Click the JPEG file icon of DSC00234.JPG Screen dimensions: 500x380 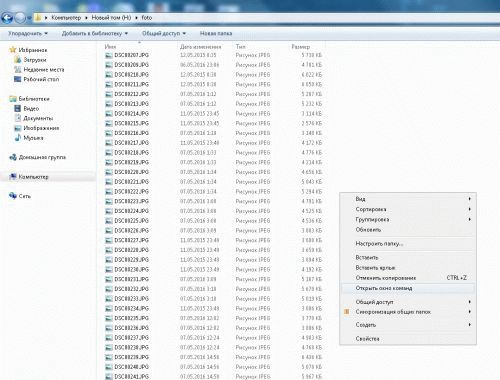pyautogui.click(x=109, y=309)
